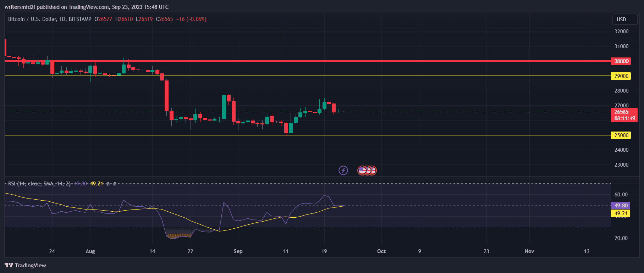The image size is (644, 273).
Task: Click the purple lightning bolt event icon
Action: point(343,171)
